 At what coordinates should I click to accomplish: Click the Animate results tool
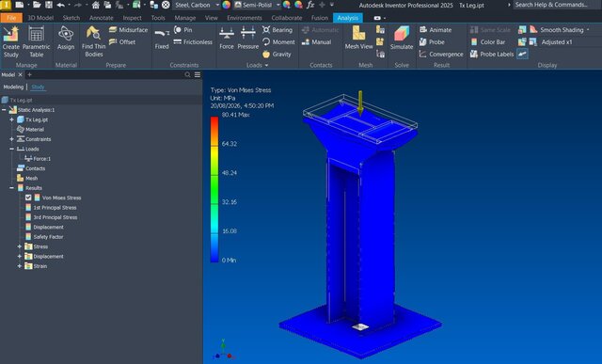tap(436, 29)
